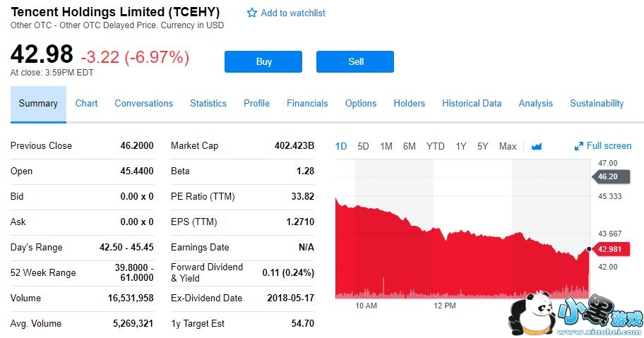Screen dimensions: 644x338
Task: Select the Historical Data tab
Action: (472, 103)
